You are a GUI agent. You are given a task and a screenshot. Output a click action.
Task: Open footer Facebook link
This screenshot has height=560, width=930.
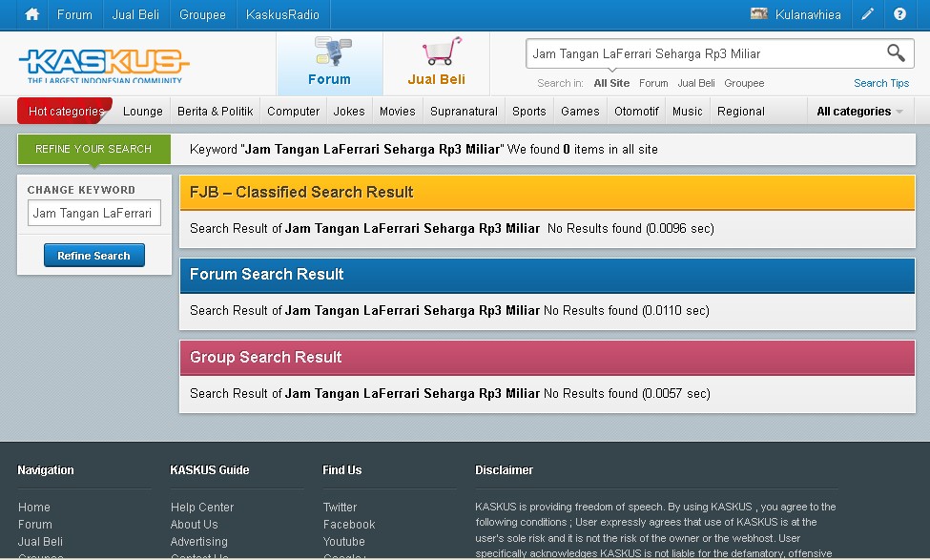349,525
